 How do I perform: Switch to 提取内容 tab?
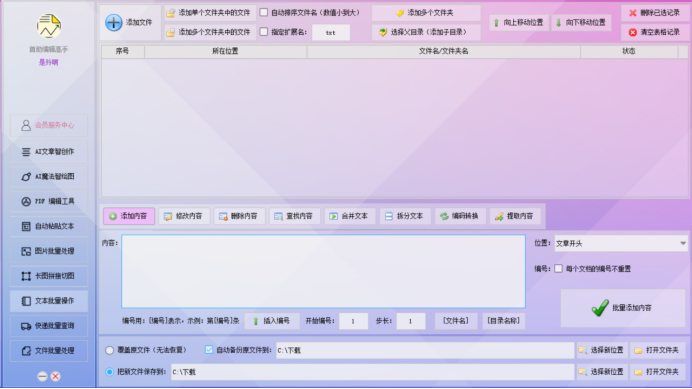(x=515, y=216)
